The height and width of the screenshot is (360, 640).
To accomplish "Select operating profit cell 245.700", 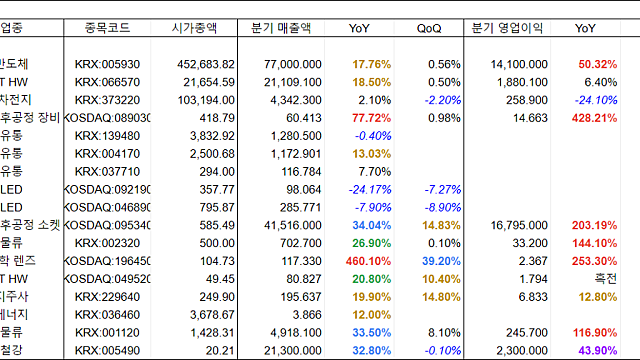I will click(527, 333).
